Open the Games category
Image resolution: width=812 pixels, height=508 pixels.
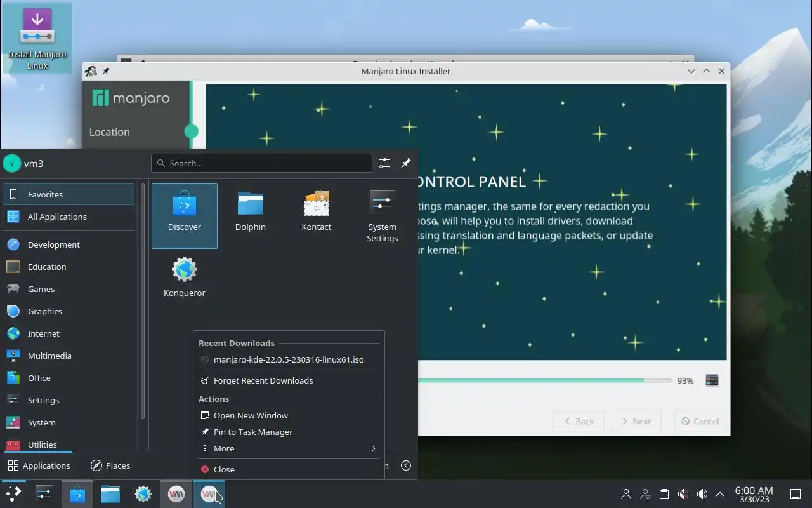click(69, 289)
